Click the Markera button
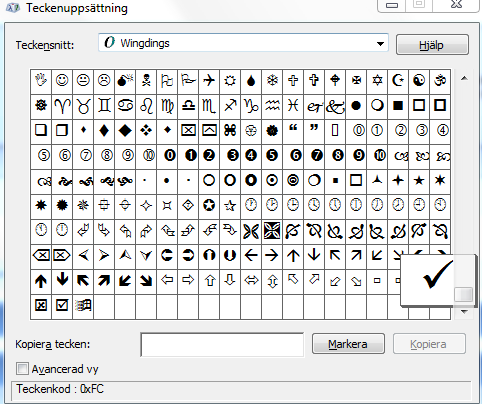The width and height of the screenshot is (482, 404). [x=348, y=344]
